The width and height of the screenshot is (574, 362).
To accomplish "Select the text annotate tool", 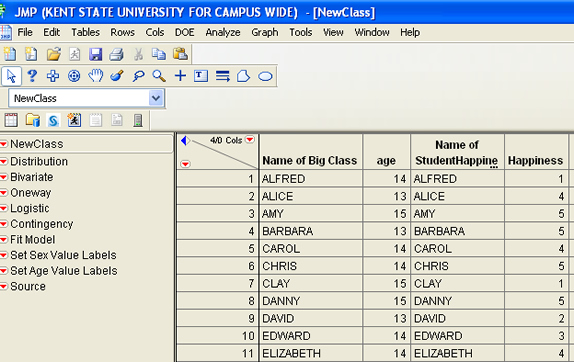I will pyautogui.click(x=201, y=76).
